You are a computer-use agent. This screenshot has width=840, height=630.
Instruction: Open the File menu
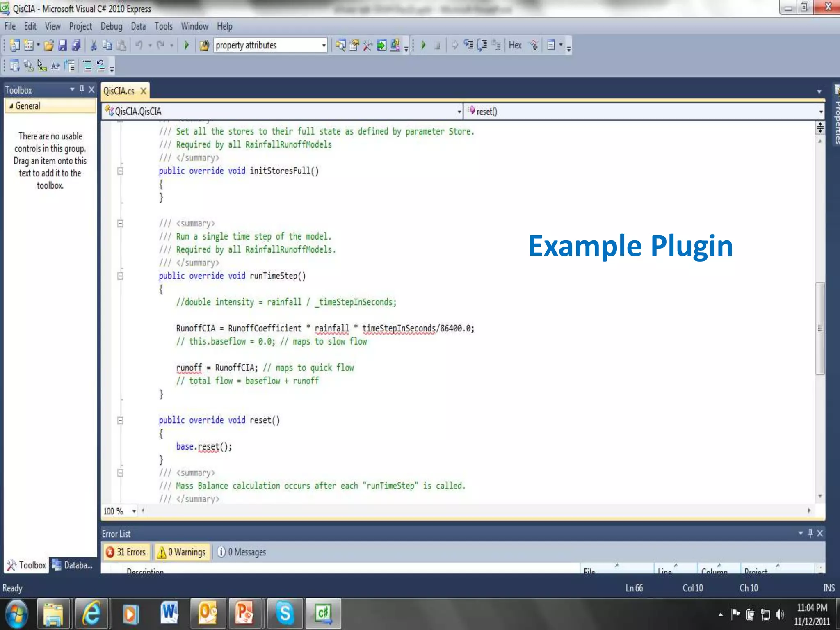tap(10, 26)
